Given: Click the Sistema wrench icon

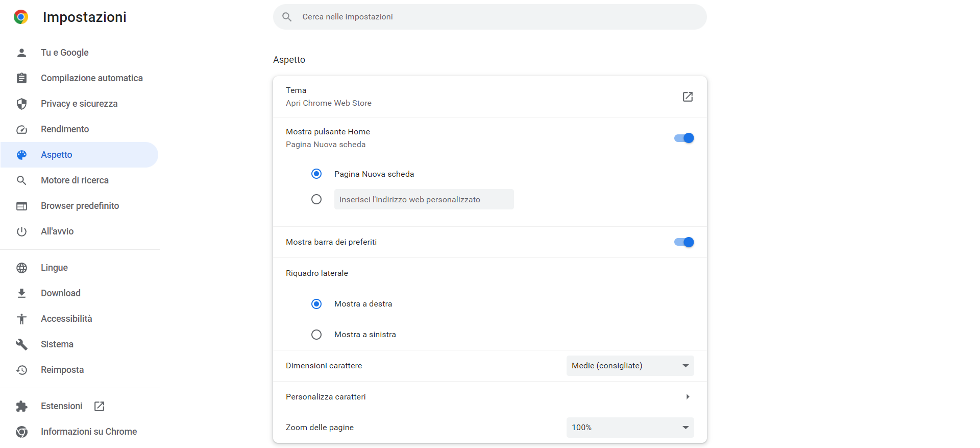Looking at the screenshot, I should (21, 344).
